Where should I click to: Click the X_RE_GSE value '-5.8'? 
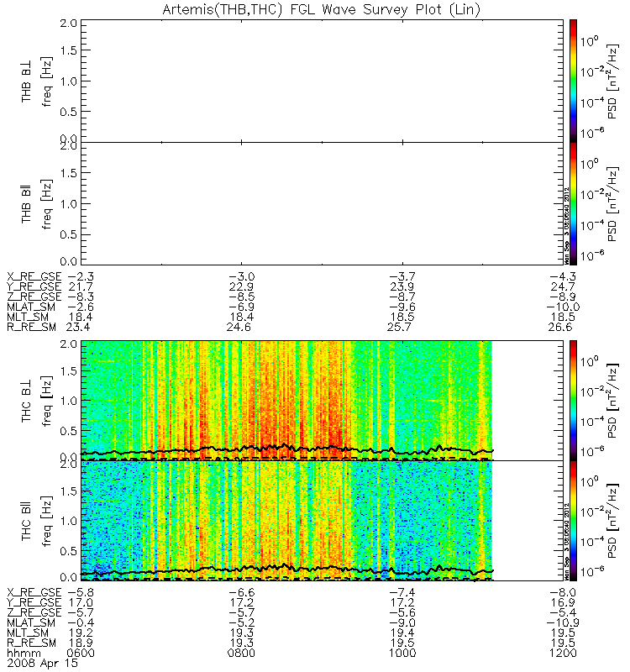[x=81, y=592]
